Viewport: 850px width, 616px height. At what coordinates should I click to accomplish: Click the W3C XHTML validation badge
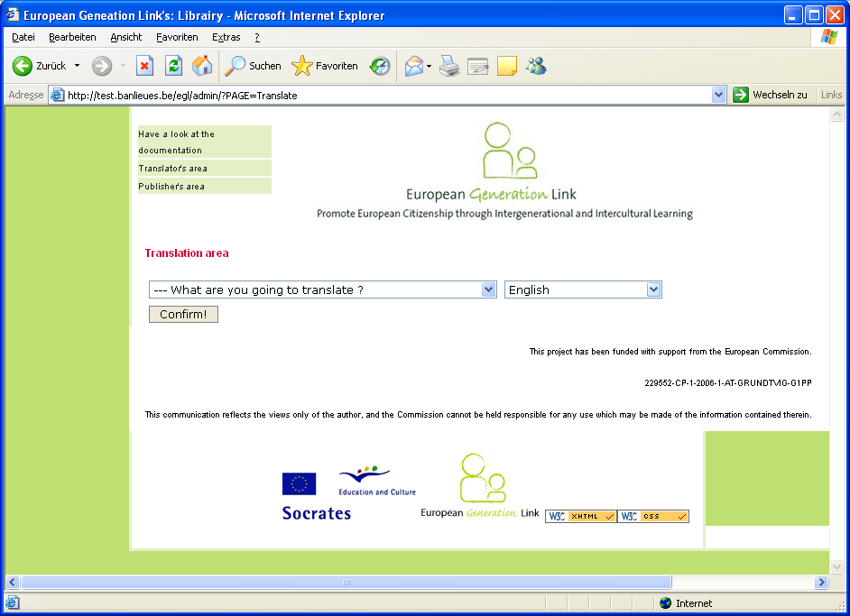[x=580, y=516]
